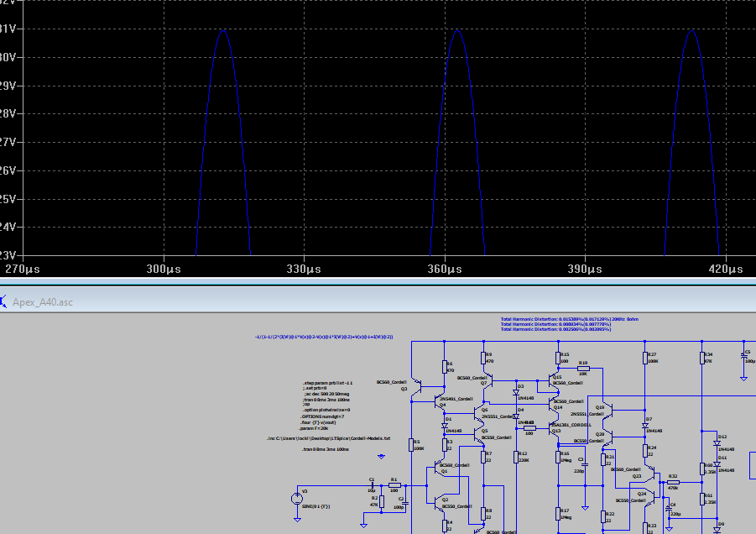Viewport: 756px width, 534px height.
Task: Select the C1 input capacitor symbol
Action: pyautogui.click(x=373, y=485)
